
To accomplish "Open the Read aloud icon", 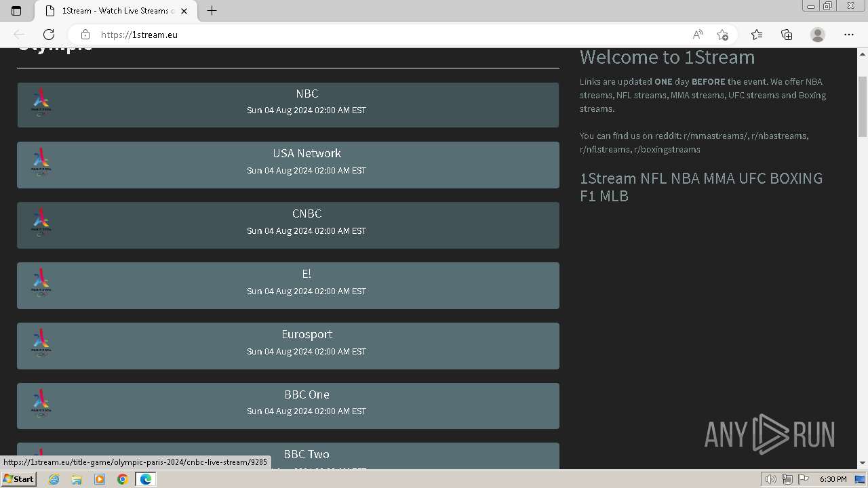I will (698, 35).
